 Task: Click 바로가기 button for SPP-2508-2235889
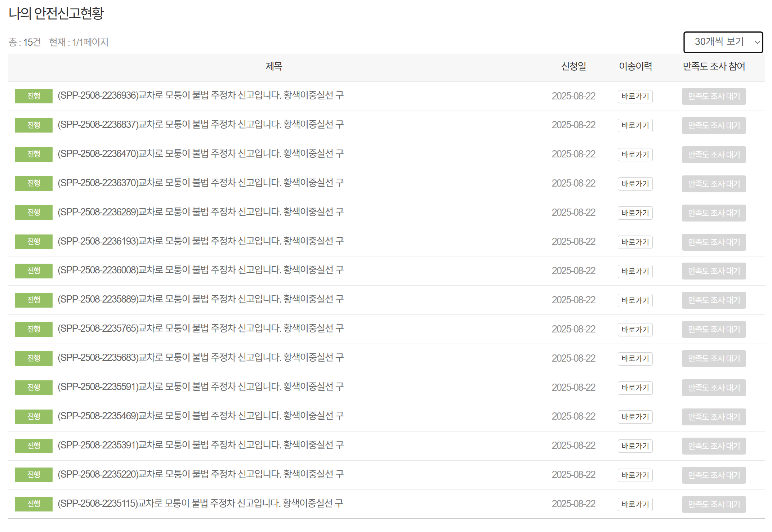point(635,300)
